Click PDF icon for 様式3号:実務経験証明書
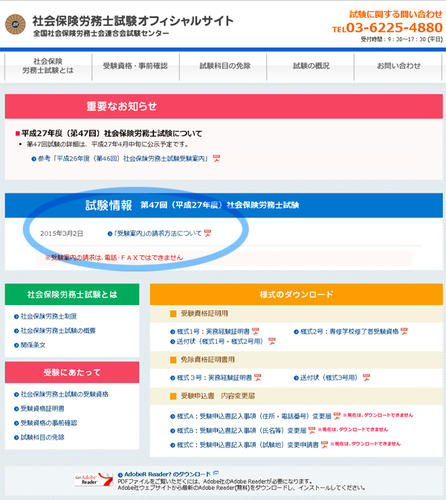This screenshot has height=500, width=446. (258, 378)
